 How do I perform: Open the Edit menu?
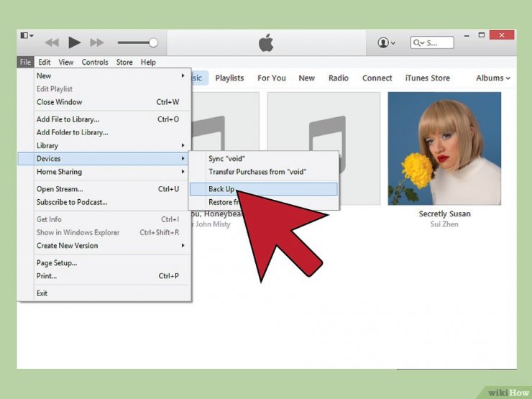[x=44, y=62]
